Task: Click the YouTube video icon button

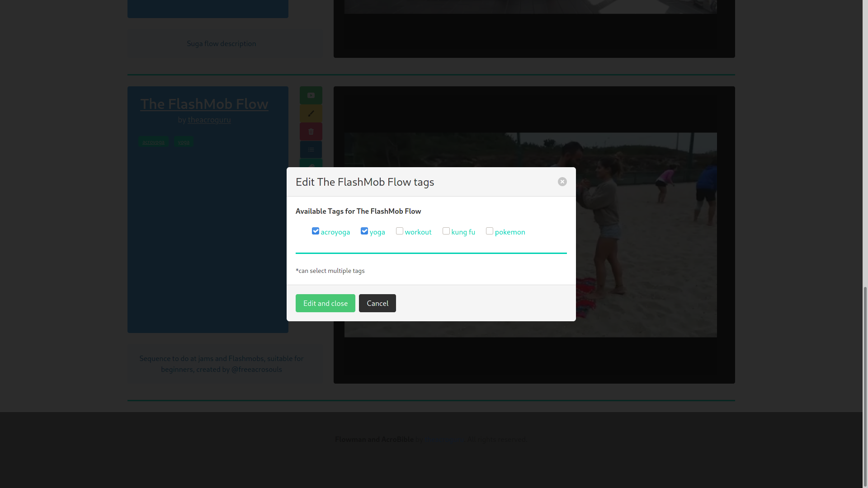Action: click(x=311, y=95)
